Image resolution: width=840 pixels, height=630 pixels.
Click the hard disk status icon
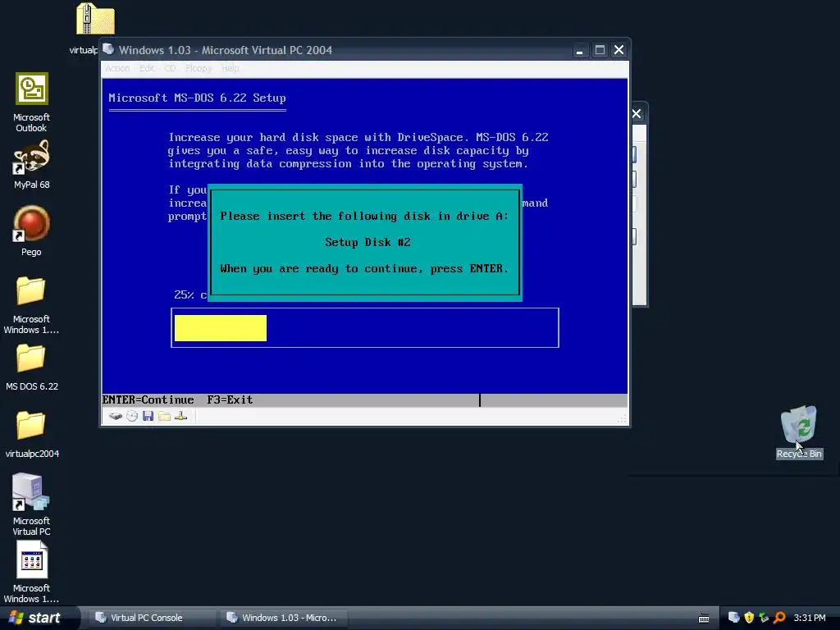tap(115, 416)
